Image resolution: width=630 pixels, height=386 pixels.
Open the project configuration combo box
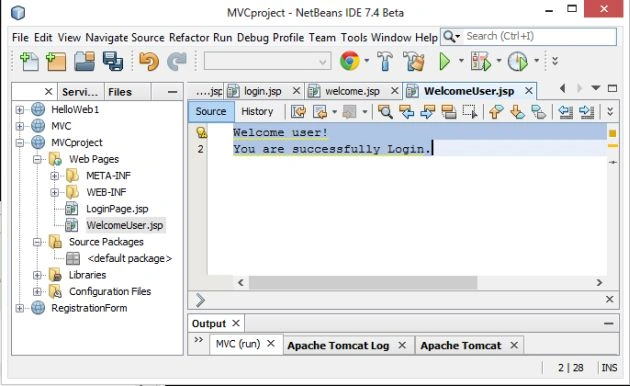tap(267, 61)
